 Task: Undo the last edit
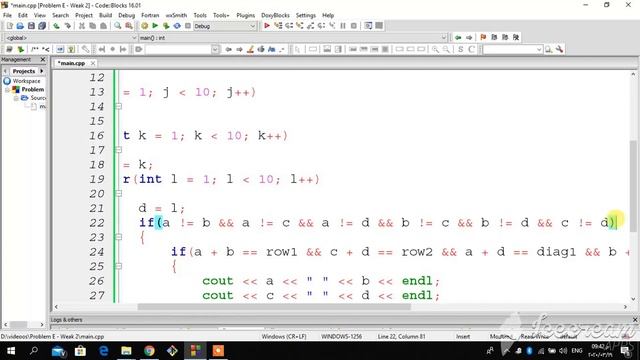(56, 26)
